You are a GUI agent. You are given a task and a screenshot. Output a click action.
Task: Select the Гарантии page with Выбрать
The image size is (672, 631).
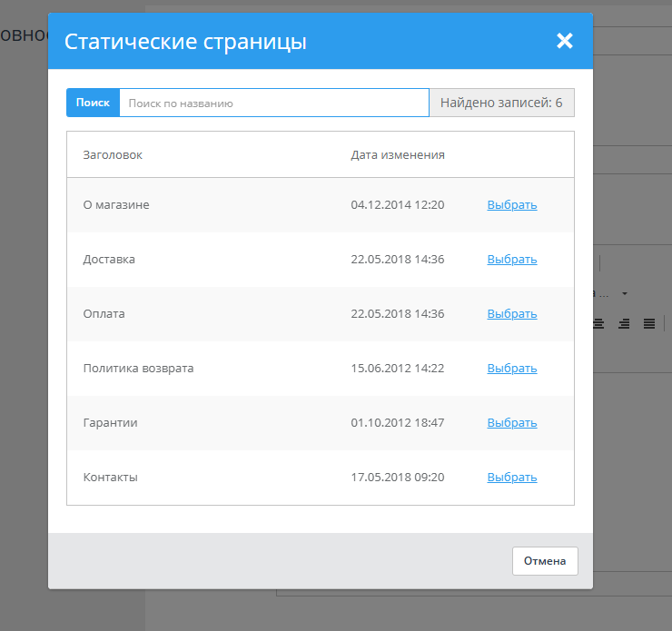(511, 423)
